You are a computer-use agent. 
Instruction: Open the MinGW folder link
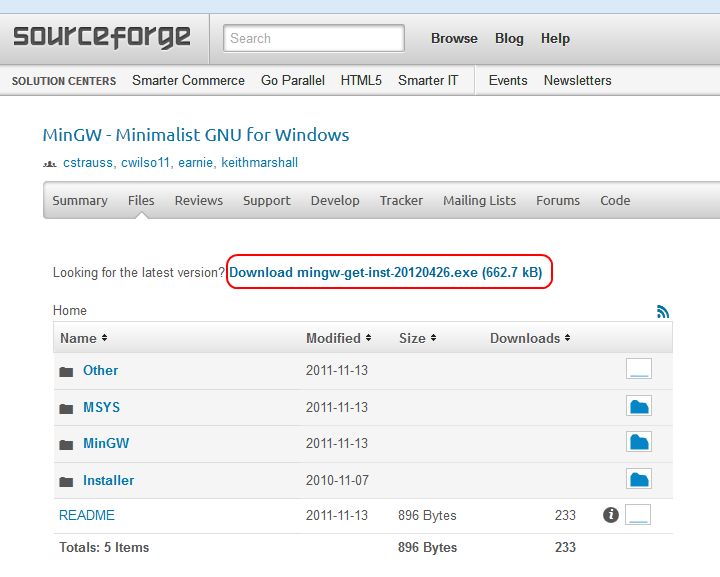point(106,443)
